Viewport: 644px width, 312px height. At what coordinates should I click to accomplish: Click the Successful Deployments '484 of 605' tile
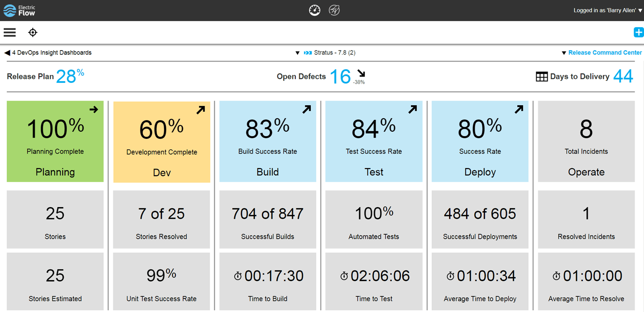pyautogui.click(x=480, y=219)
